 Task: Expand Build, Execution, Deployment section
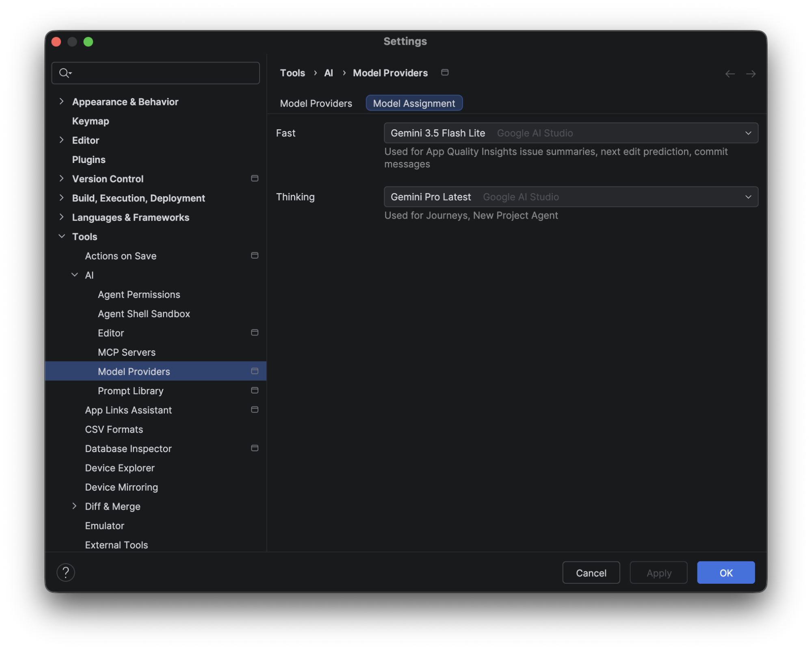pos(61,198)
